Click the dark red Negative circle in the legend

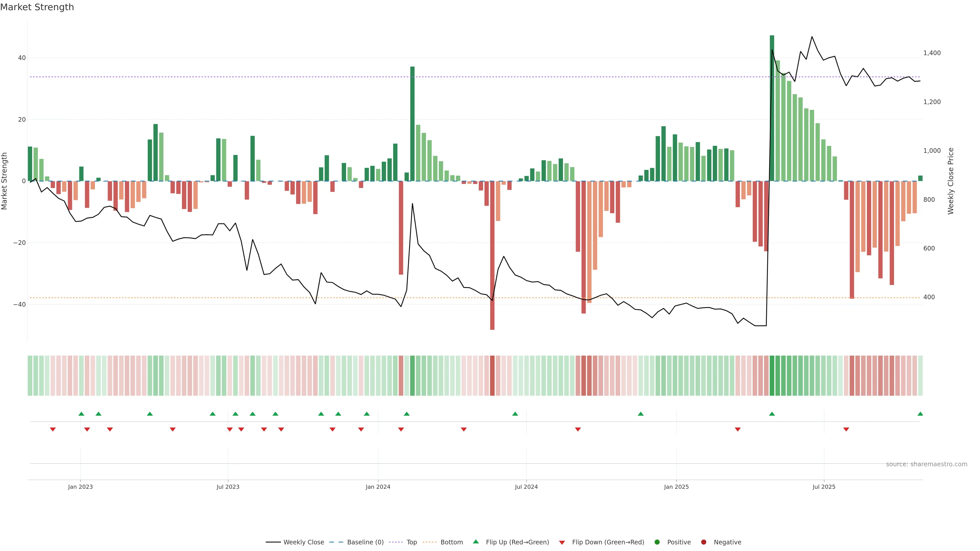703,542
